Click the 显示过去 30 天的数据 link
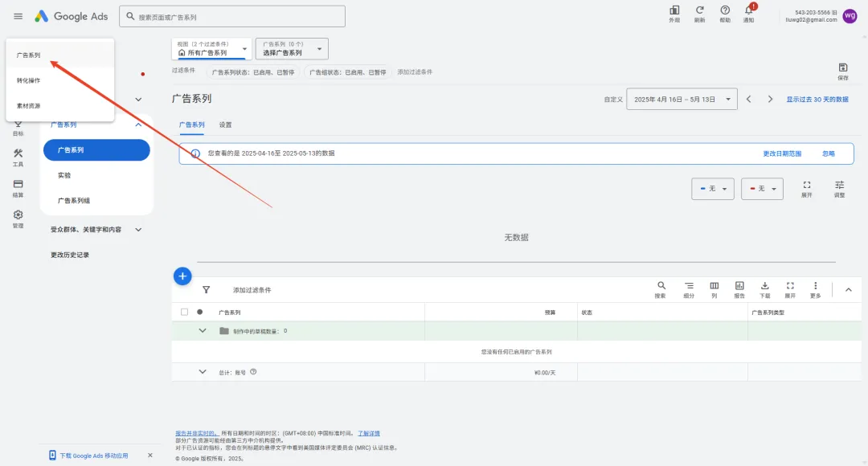The image size is (868, 466). 817,99
